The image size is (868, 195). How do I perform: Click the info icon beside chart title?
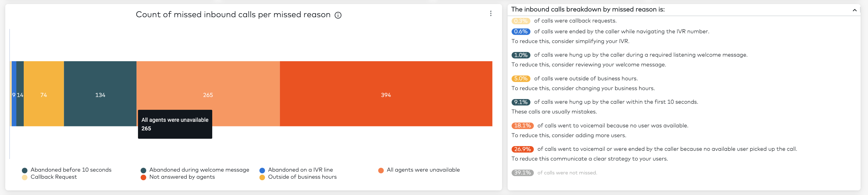[338, 15]
